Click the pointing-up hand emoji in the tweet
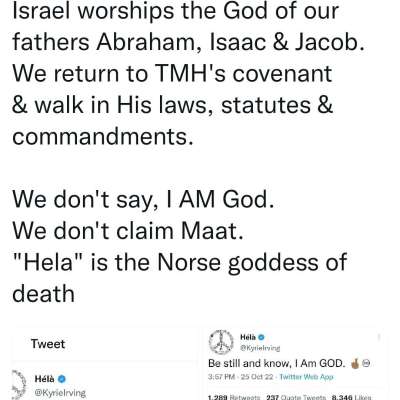Screen dimensions: 400x400 tap(355, 363)
